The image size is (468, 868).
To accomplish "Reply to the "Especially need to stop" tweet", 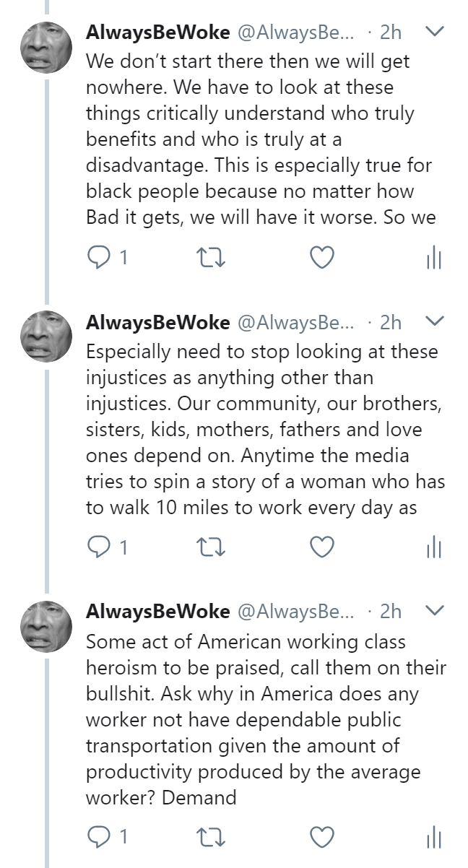I will pyautogui.click(x=97, y=548).
